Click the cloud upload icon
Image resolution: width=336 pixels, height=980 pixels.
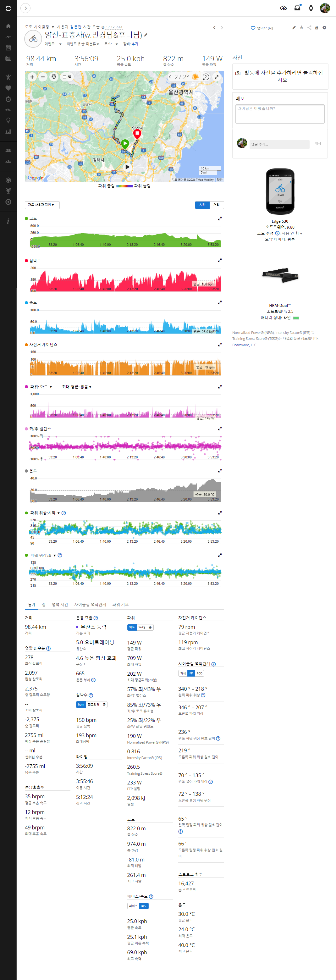(284, 8)
